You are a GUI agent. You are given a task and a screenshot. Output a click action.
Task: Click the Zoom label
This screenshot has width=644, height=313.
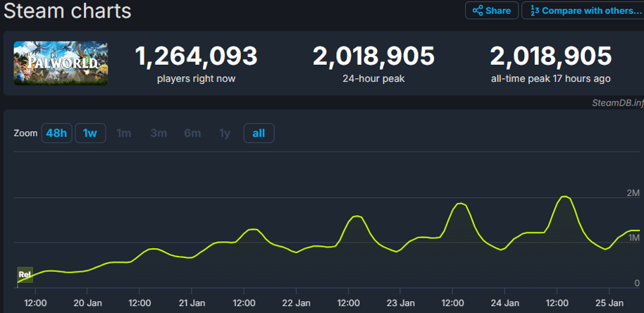point(25,133)
